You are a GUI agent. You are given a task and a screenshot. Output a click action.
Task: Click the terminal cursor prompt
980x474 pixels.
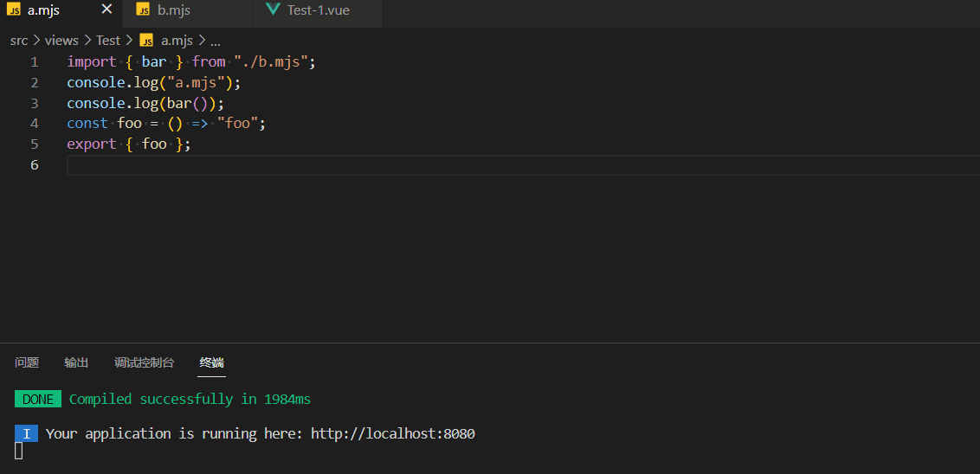coord(19,451)
